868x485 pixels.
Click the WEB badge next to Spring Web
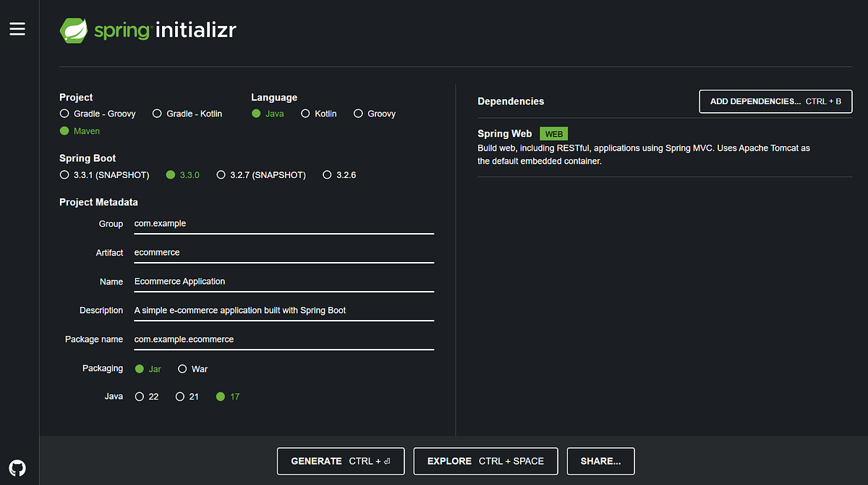click(x=553, y=133)
